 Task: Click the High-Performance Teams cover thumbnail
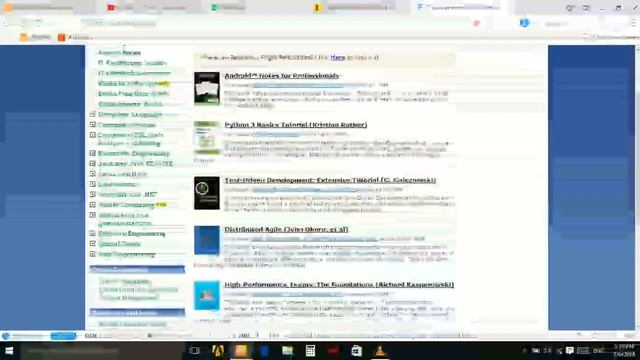coord(207,295)
